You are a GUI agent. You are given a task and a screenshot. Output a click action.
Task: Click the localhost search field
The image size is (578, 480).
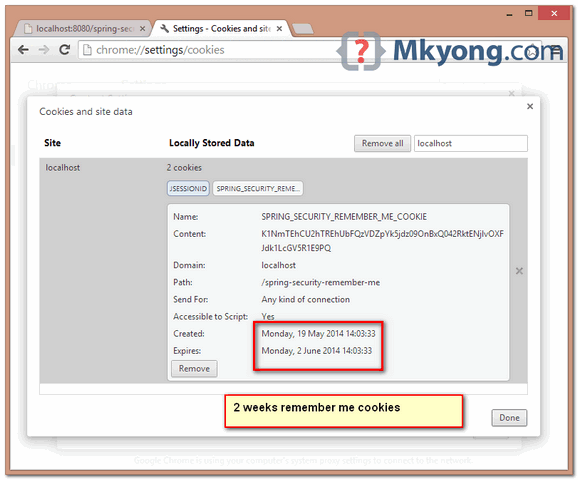[470, 143]
